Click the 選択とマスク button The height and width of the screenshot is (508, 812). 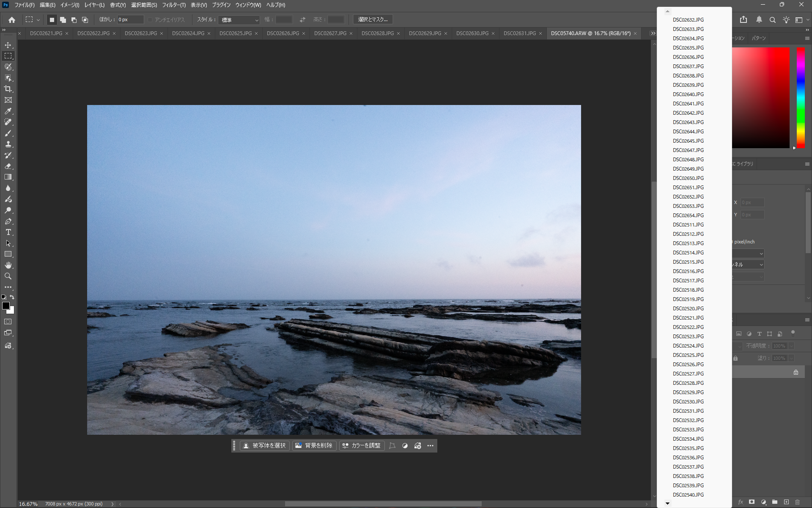[372, 19]
